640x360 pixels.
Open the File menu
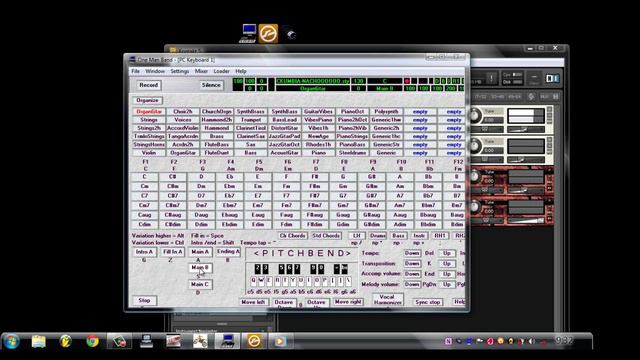136,71
